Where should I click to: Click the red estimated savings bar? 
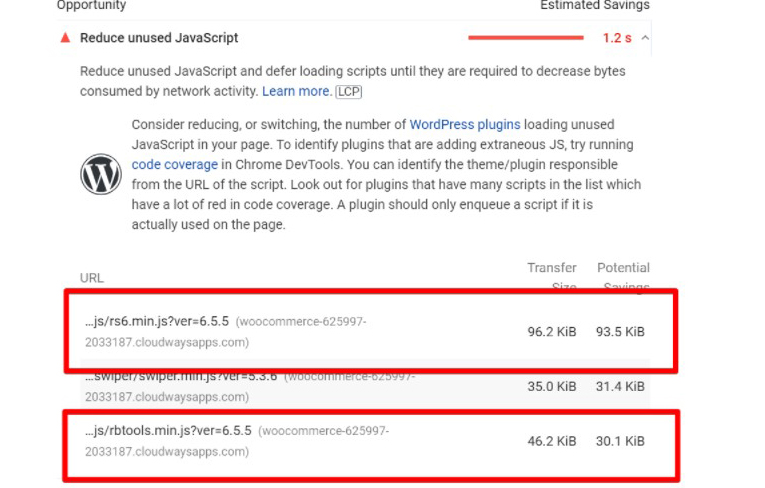pyautogui.click(x=526, y=38)
